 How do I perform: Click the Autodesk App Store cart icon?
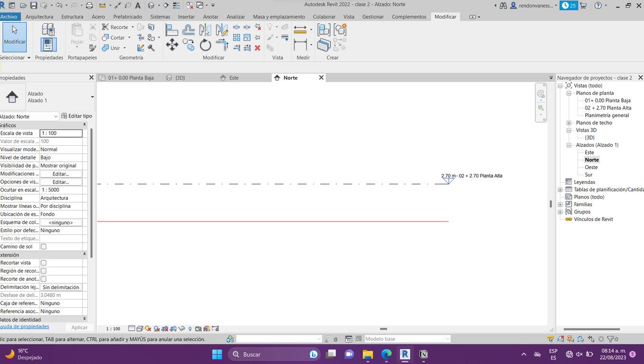[x=583, y=5]
